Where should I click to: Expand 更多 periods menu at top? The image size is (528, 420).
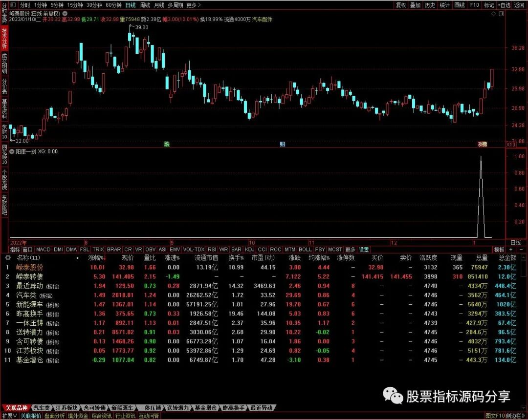pos(193,5)
